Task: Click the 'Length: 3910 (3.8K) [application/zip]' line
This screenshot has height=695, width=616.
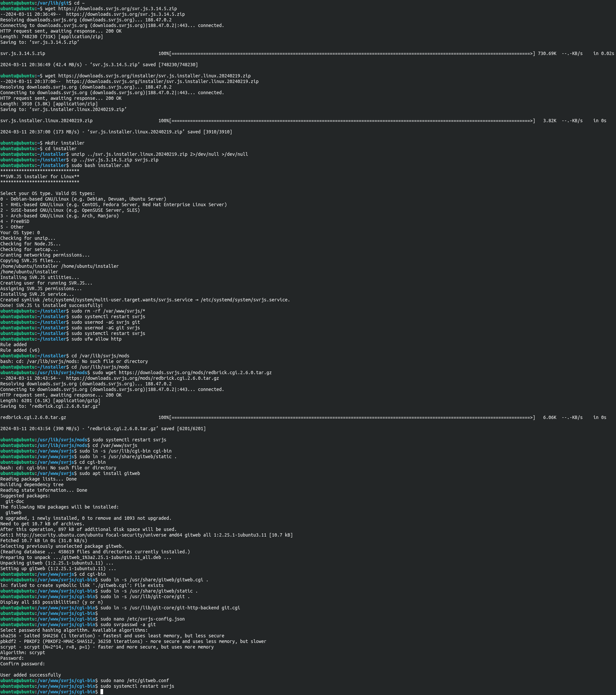Action: pyautogui.click(x=49, y=104)
